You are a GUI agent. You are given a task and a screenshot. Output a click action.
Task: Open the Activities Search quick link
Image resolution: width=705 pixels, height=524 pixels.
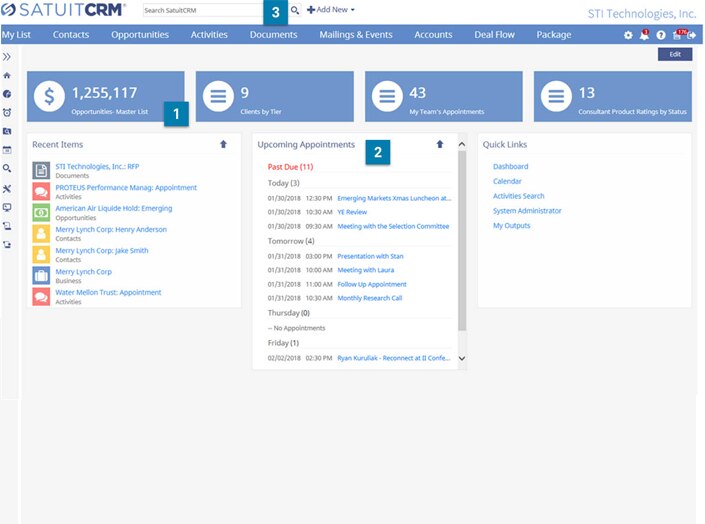point(518,196)
